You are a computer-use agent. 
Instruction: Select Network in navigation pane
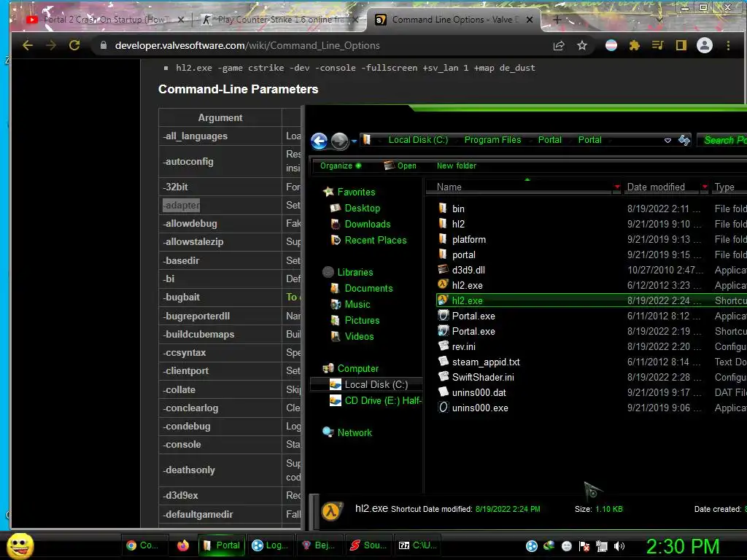(355, 433)
